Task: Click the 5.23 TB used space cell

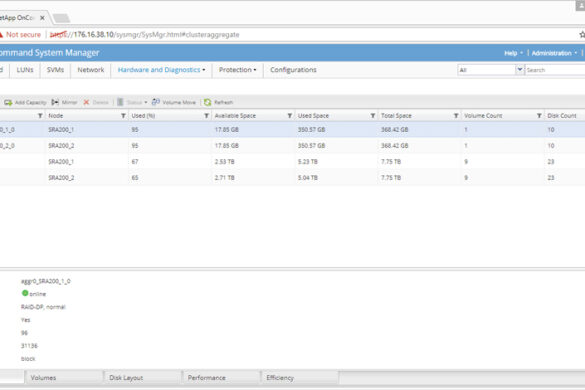Action: pos(307,162)
